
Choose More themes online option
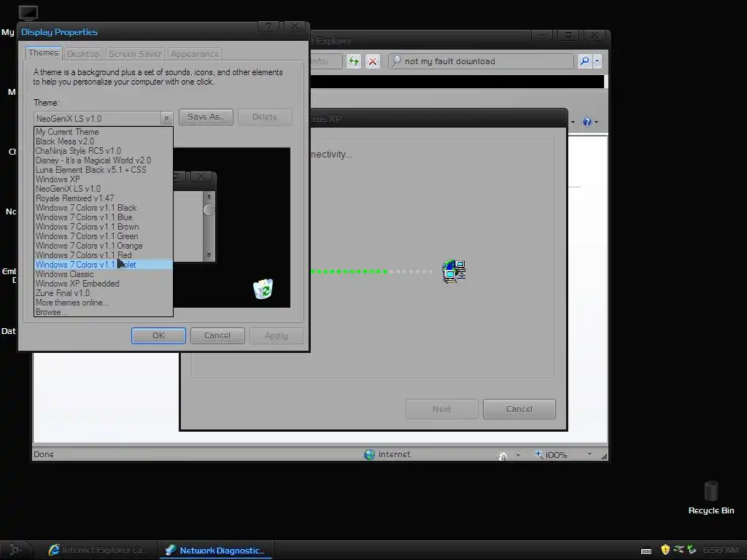[104, 303]
